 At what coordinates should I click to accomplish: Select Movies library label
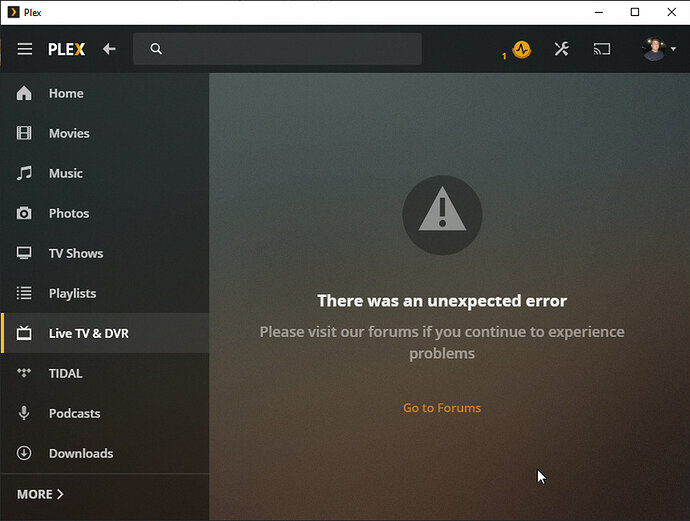[x=70, y=133]
